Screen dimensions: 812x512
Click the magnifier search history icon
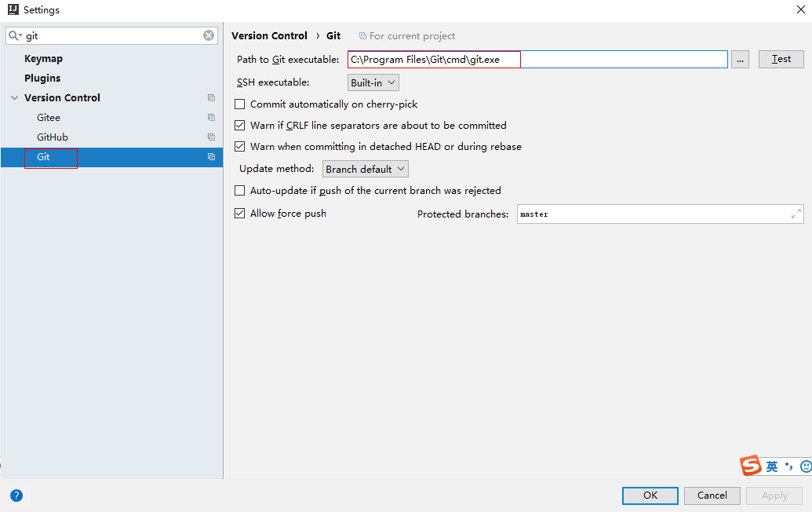(x=15, y=35)
